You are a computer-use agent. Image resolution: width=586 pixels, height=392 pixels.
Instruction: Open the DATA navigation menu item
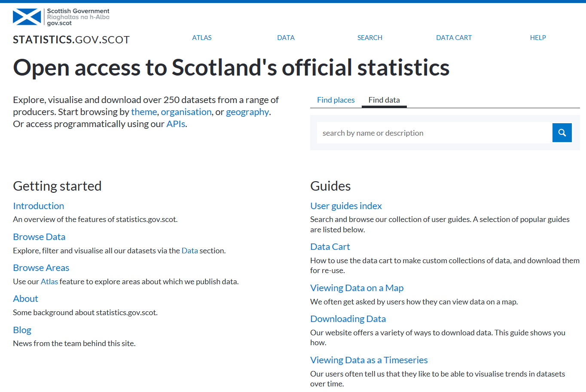click(x=286, y=38)
